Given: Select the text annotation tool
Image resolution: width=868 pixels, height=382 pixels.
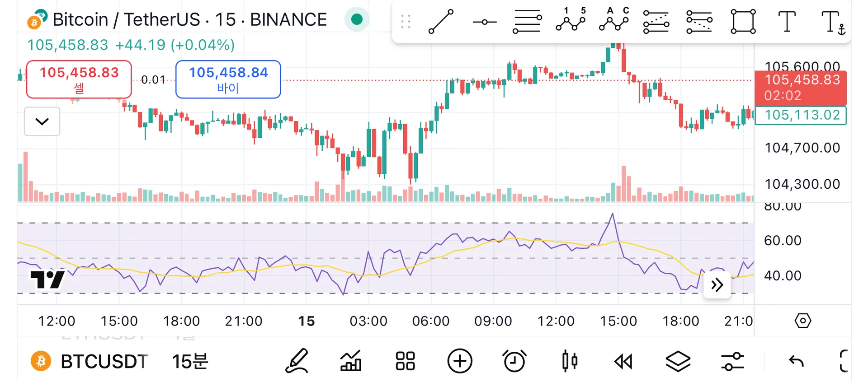Looking at the screenshot, I should tap(787, 22).
